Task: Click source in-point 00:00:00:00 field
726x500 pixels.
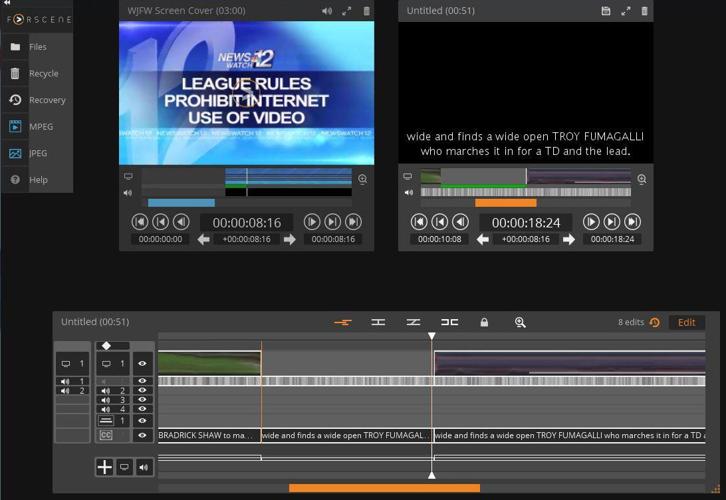Action: [x=161, y=239]
